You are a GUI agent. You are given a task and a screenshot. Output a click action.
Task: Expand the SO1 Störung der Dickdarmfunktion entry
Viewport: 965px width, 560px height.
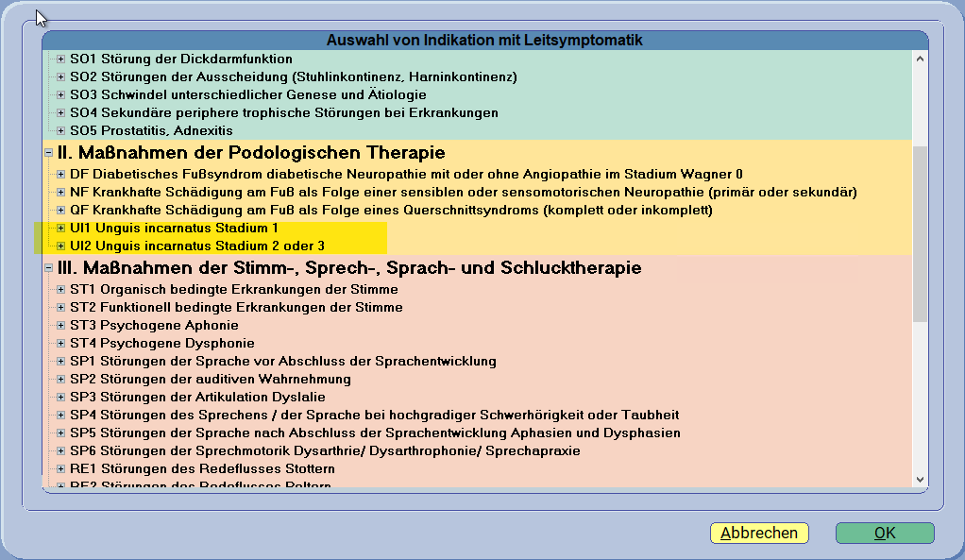[59, 59]
